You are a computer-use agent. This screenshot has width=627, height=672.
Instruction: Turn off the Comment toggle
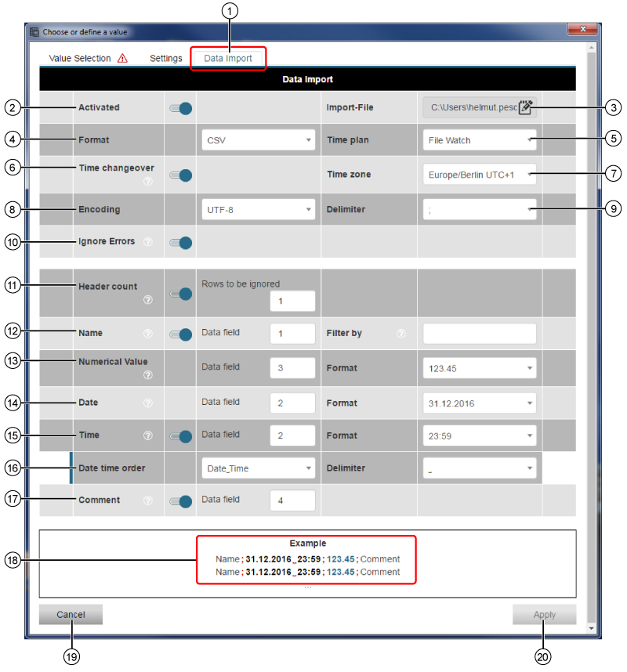click(x=181, y=501)
